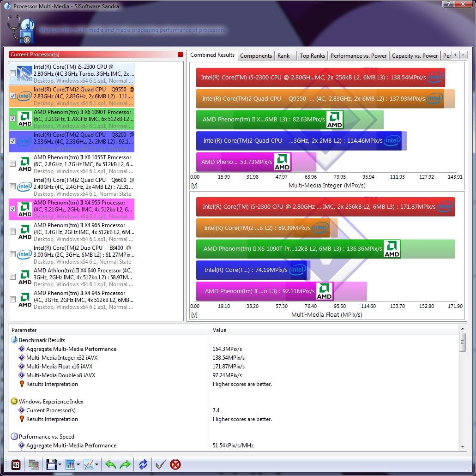Click the results list scrollbar up arrow
The image size is (476, 476).
[x=462, y=329]
